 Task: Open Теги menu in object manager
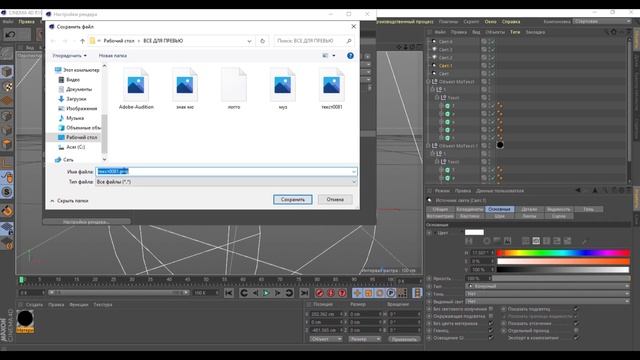click(x=515, y=32)
